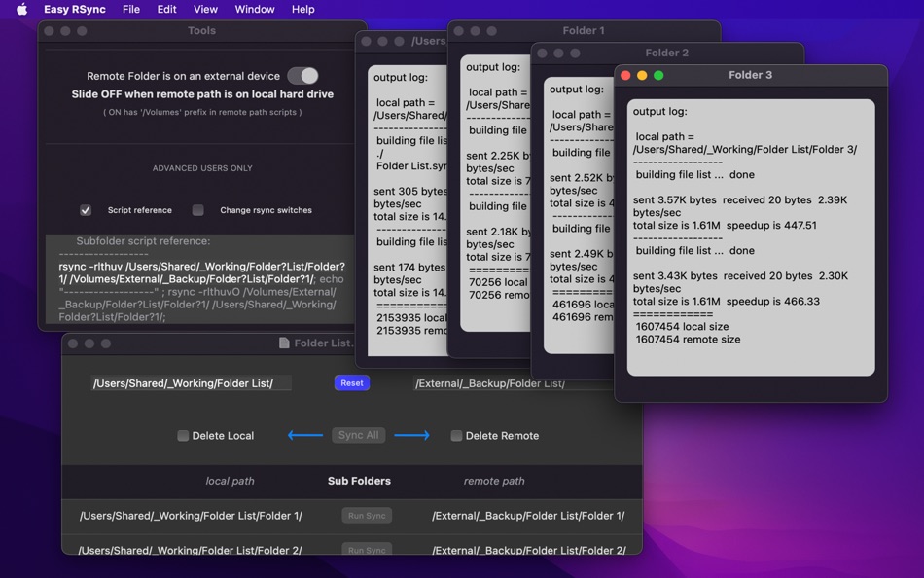Viewport: 924px width, 578px height.
Task: Click '1607454 local size' in Folder 3 log
Action: pyautogui.click(x=682, y=326)
